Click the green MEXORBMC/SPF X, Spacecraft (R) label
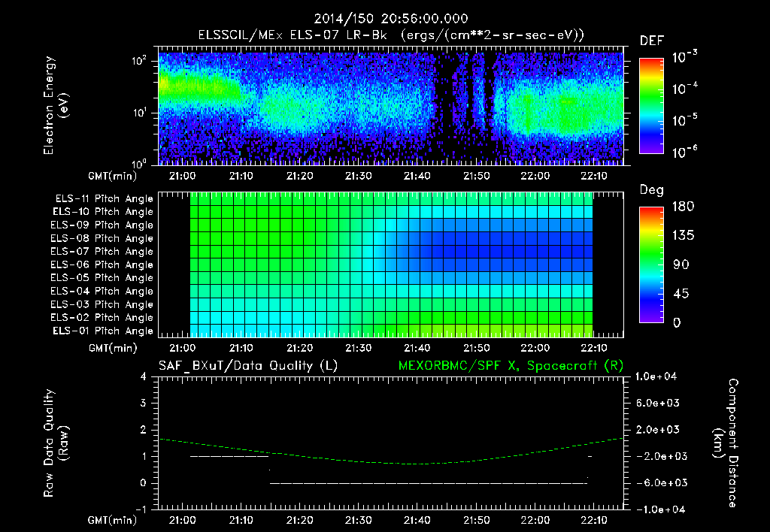 pyautogui.click(x=511, y=366)
